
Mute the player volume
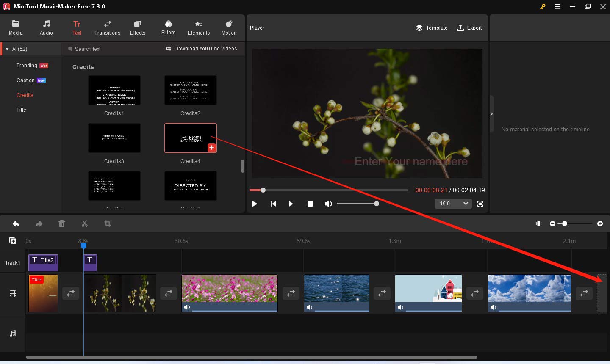[x=328, y=204]
